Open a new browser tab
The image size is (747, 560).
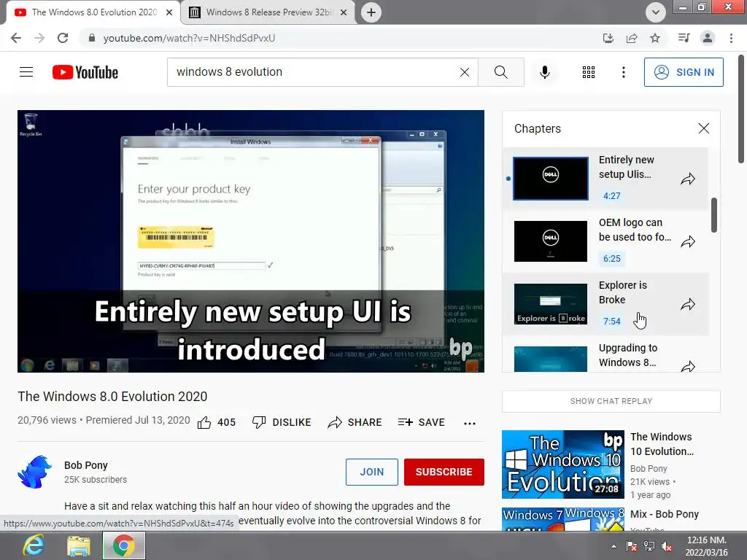click(x=371, y=12)
